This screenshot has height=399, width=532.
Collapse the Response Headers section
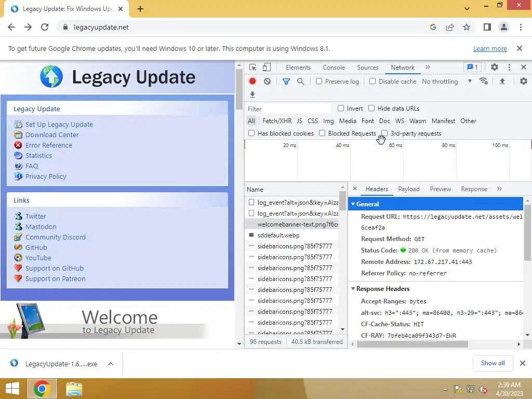pos(353,289)
